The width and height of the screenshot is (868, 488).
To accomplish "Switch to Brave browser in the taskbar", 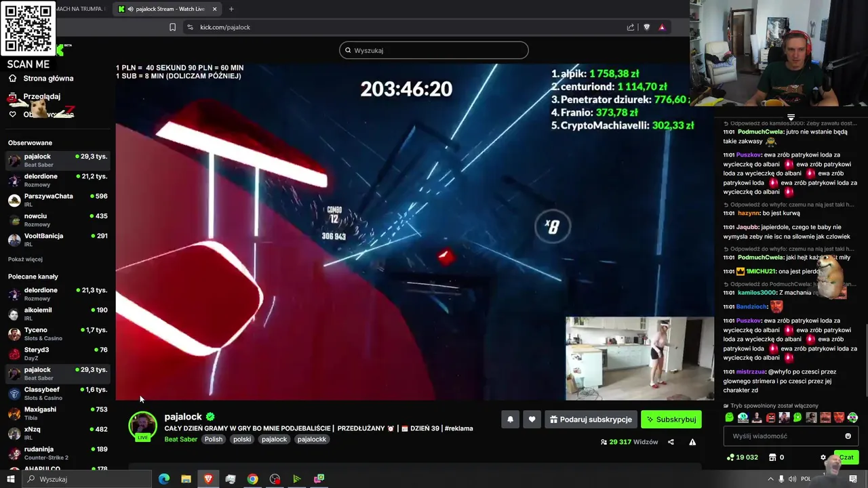I will coord(208,479).
